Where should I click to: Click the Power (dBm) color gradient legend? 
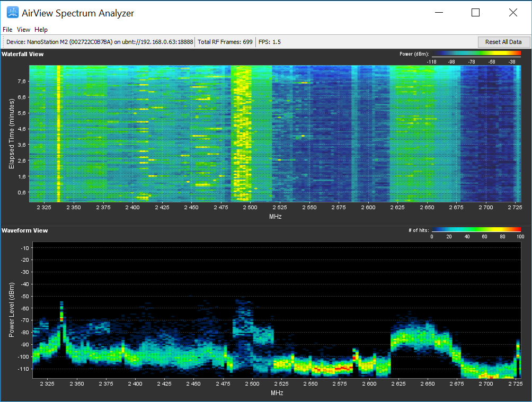tap(476, 53)
